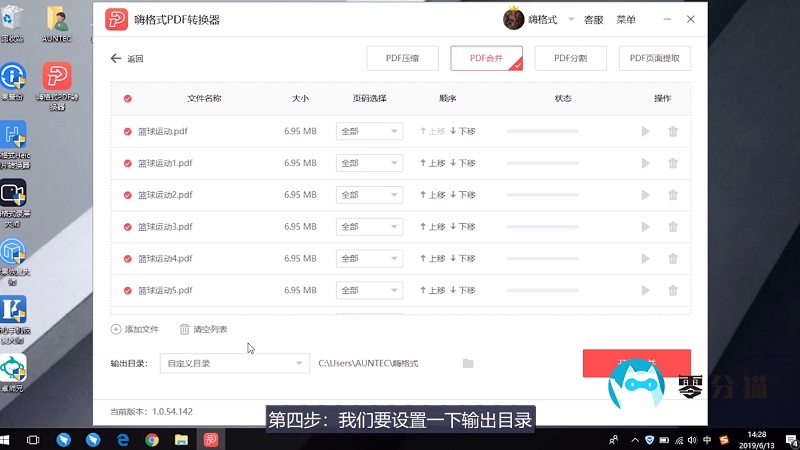800x450 pixels.
Task: Start converting 篮球运动4.pdf with play icon
Action: [645, 259]
